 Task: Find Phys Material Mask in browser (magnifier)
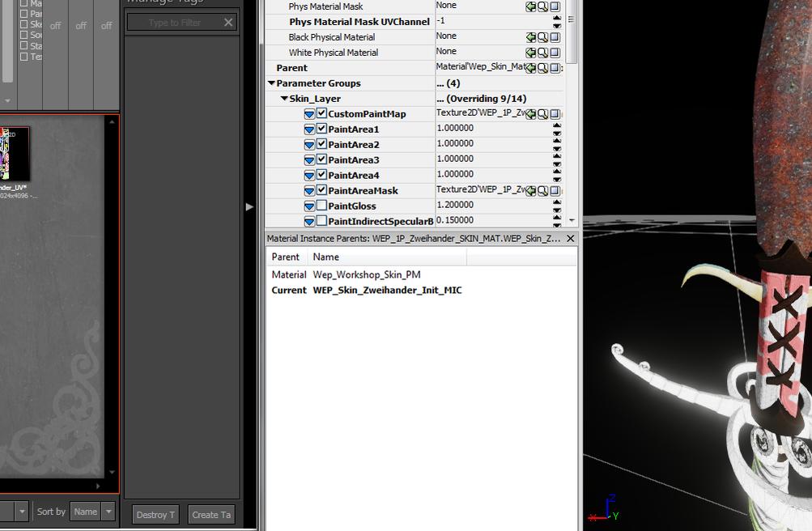pyautogui.click(x=542, y=6)
